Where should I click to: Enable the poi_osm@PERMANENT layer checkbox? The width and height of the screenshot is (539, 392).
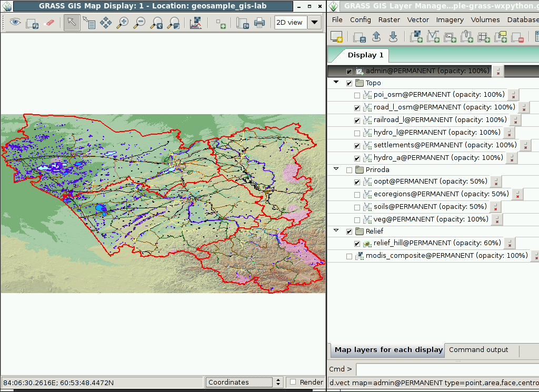click(x=357, y=95)
